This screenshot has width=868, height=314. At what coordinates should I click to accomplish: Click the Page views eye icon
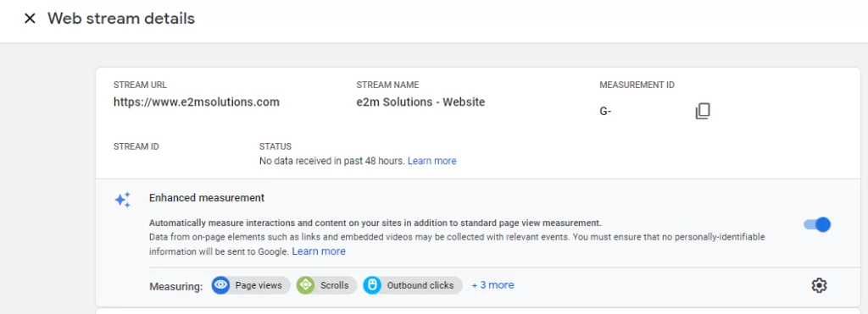tap(221, 285)
